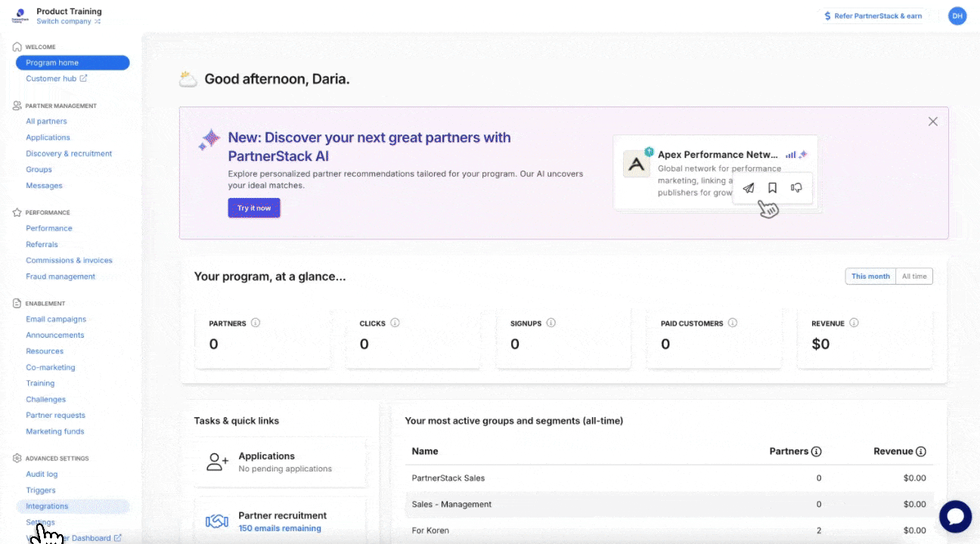This screenshot has height=544, width=980.
Task: Open Messages in sidebar
Action: (x=44, y=185)
